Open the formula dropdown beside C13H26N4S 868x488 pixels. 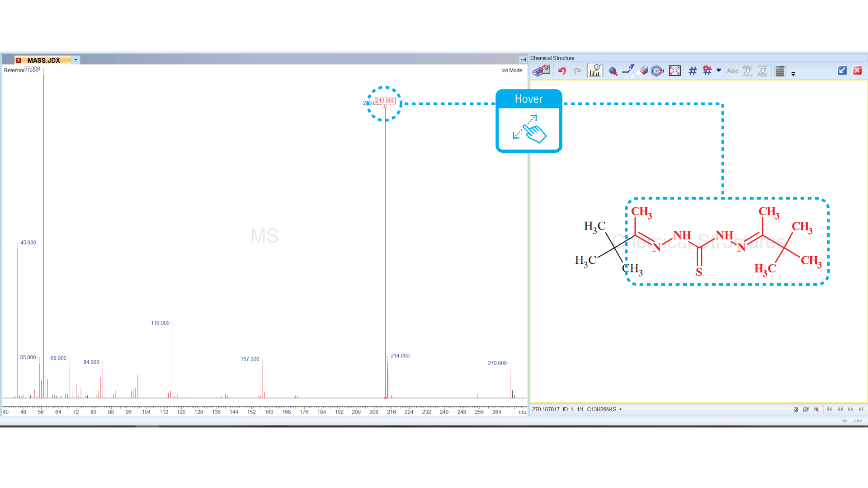tap(620, 409)
